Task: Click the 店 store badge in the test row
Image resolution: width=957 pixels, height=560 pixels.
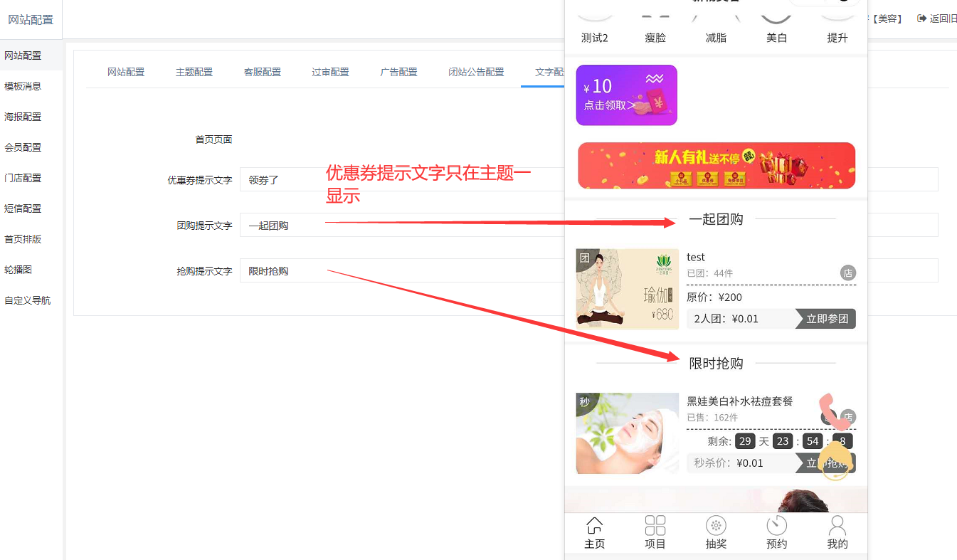Action: (x=848, y=273)
